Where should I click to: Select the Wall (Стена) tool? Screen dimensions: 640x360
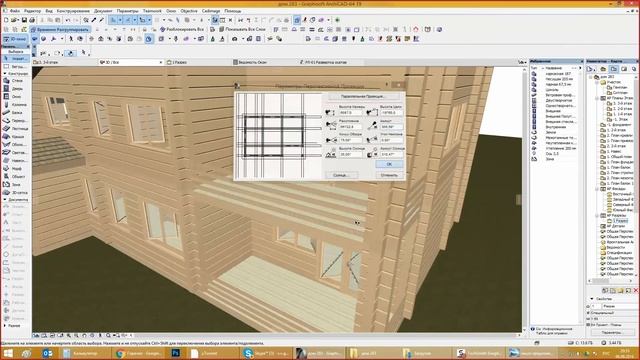15,81
